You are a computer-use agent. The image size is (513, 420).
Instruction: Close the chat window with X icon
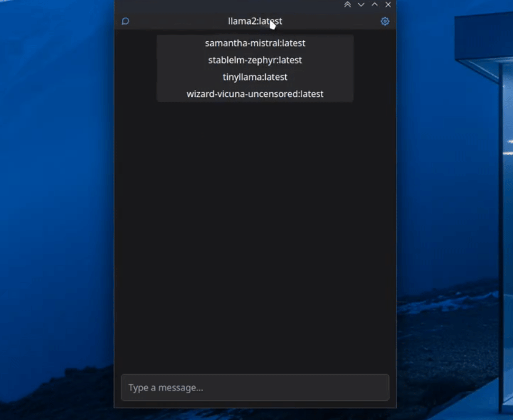pos(388,5)
